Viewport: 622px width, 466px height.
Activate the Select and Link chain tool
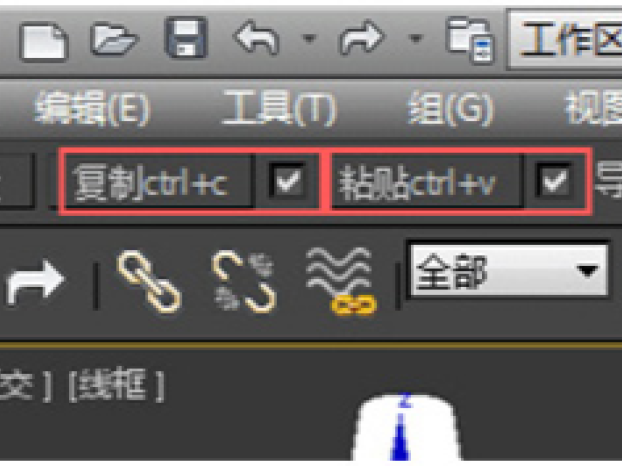149,281
